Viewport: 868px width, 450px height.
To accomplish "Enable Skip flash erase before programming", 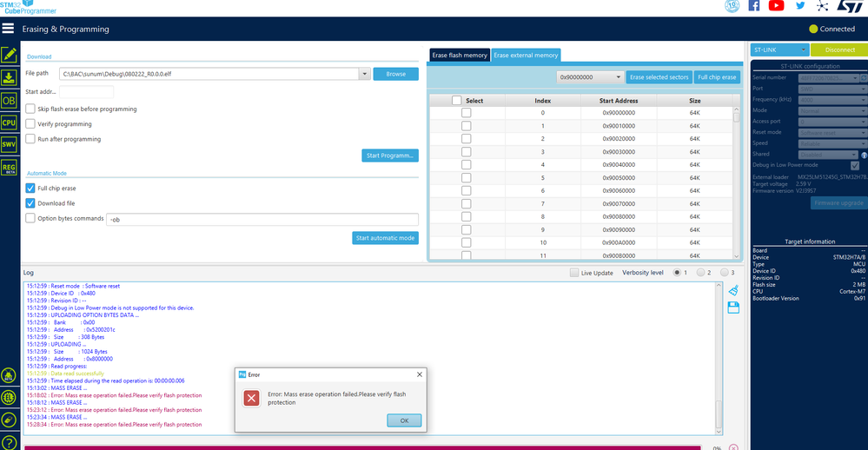I will pyautogui.click(x=30, y=109).
